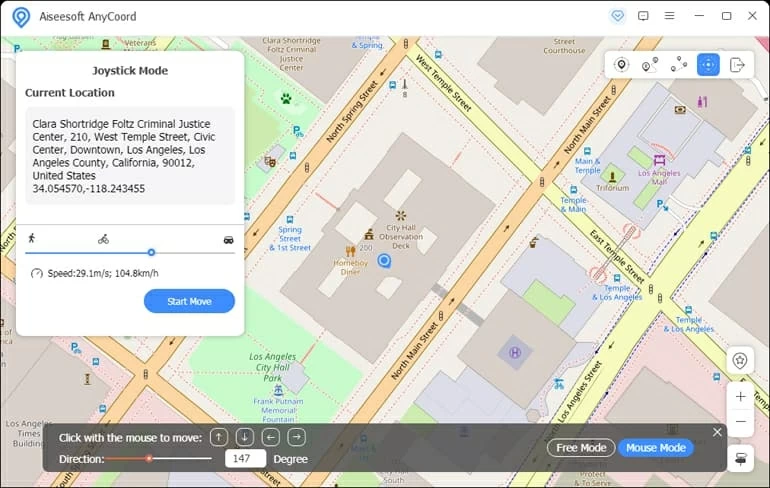This screenshot has width=770, height=488.
Task: Click the Degree input field showing 147
Action: (x=245, y=459)
